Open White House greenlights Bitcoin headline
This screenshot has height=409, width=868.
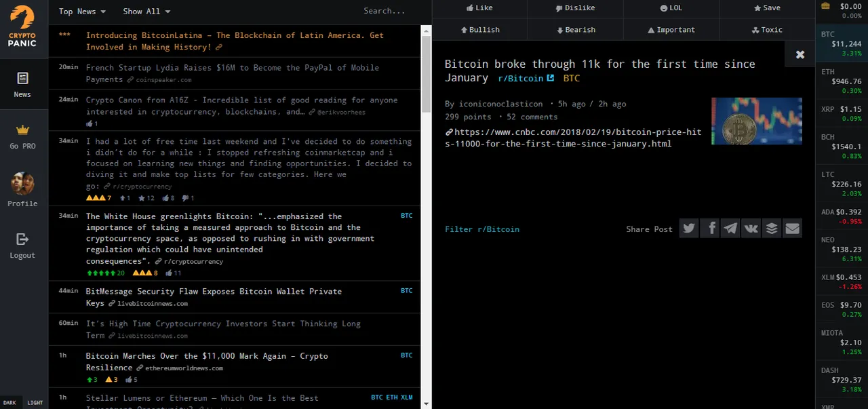231,239
